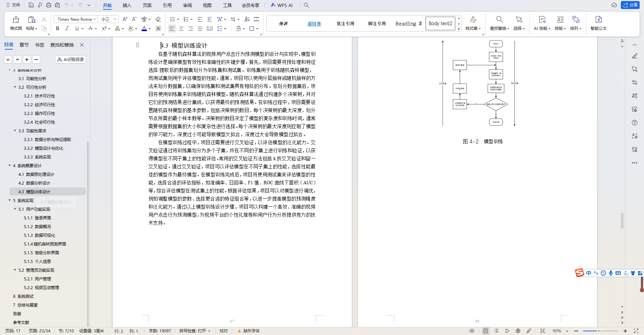Select justify alignment button
Viewport: 644px width, 335px height.
pyautogui.click(x=200, y=28)
